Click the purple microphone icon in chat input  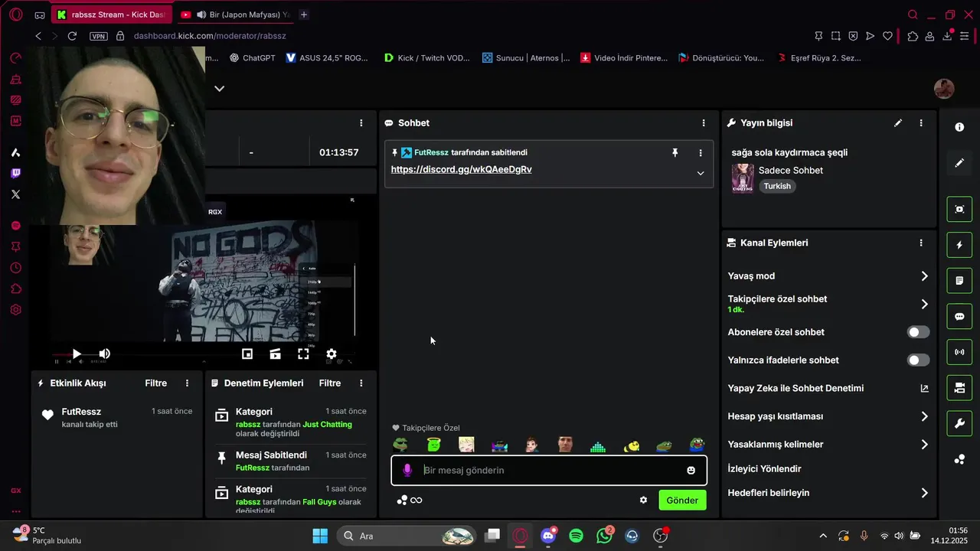[x=407, y=470]
